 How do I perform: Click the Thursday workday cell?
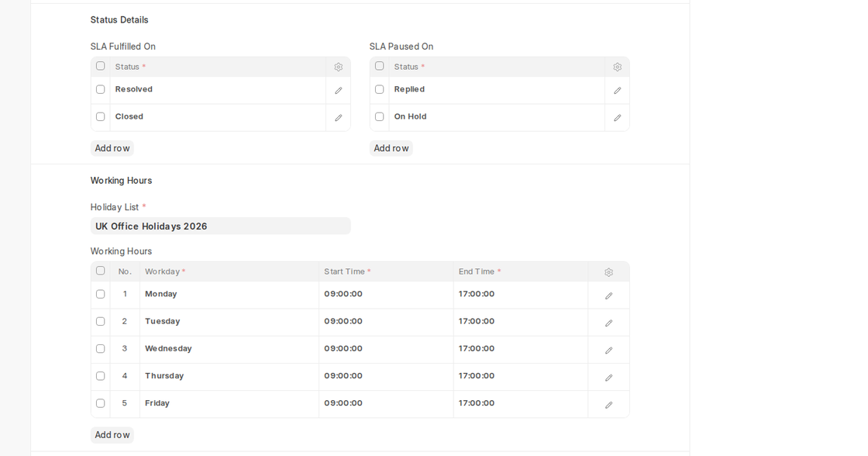pyautogui.click(x=229, y=375)
